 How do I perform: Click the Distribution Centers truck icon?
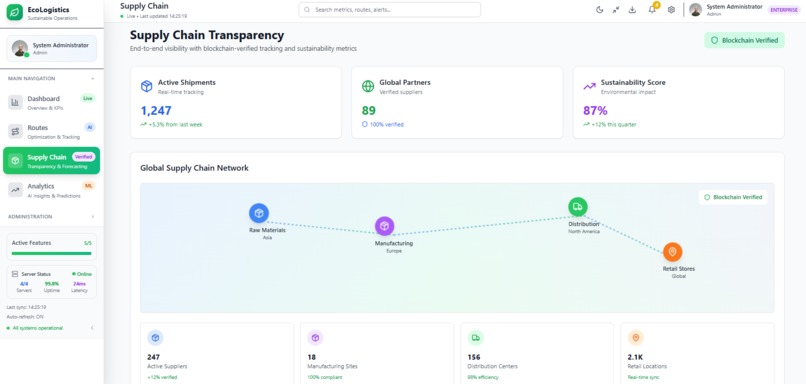475,338
